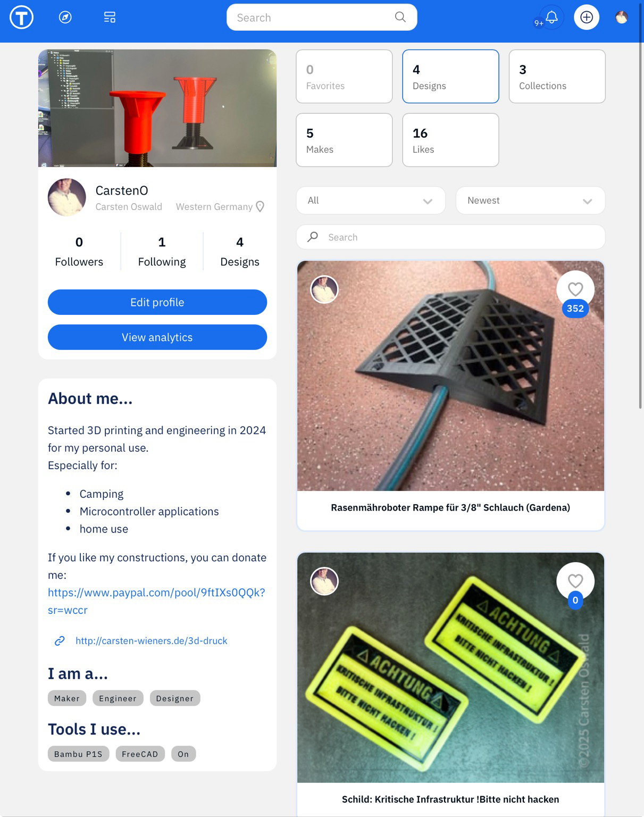Expand the Newest sort dropdown
The width and height of the screenshot is (644, 817).
click(530, 201)
